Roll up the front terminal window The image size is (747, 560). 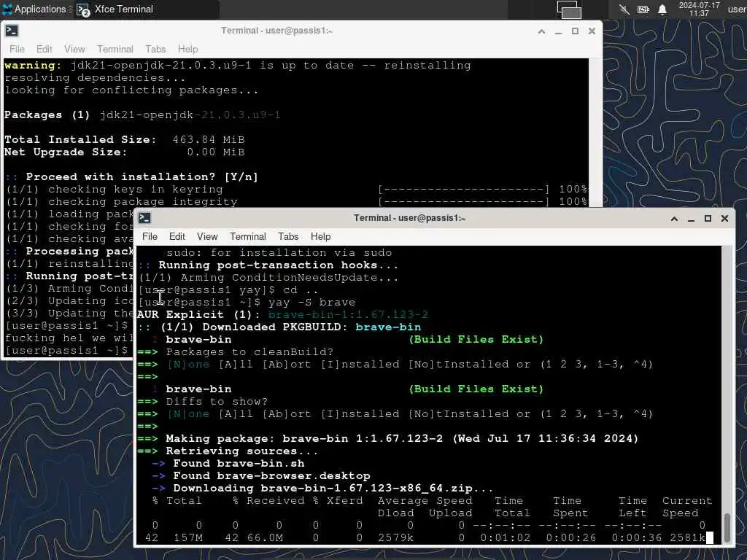tap(675, 219)
